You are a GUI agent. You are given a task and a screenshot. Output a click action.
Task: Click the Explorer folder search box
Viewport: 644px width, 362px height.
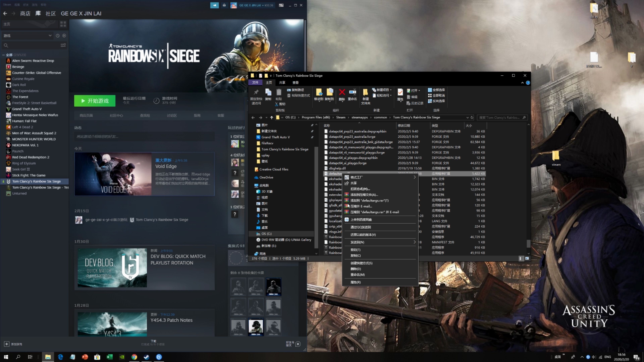502,117
